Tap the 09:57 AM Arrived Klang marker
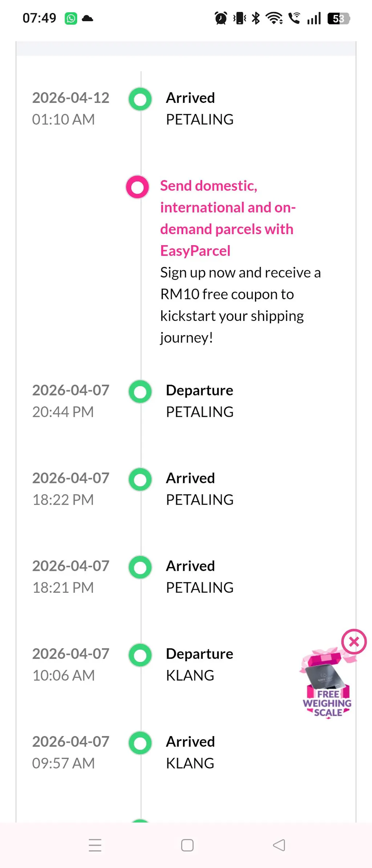 (140, 743)
